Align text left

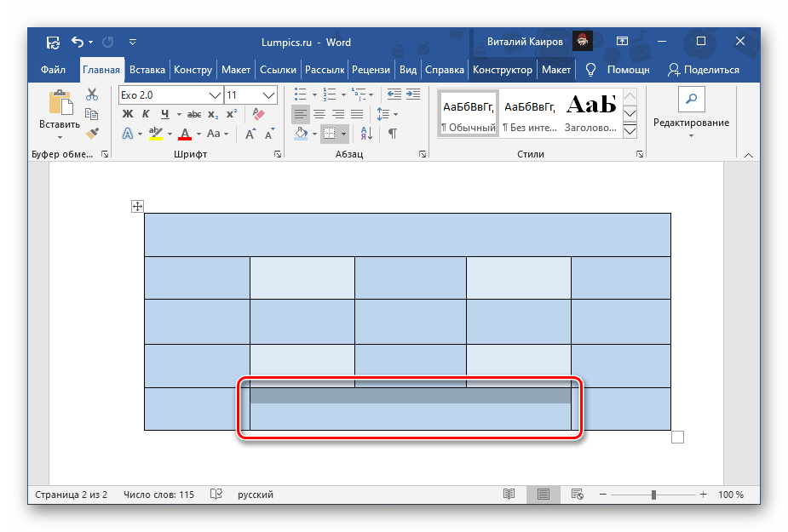point(301,114)
